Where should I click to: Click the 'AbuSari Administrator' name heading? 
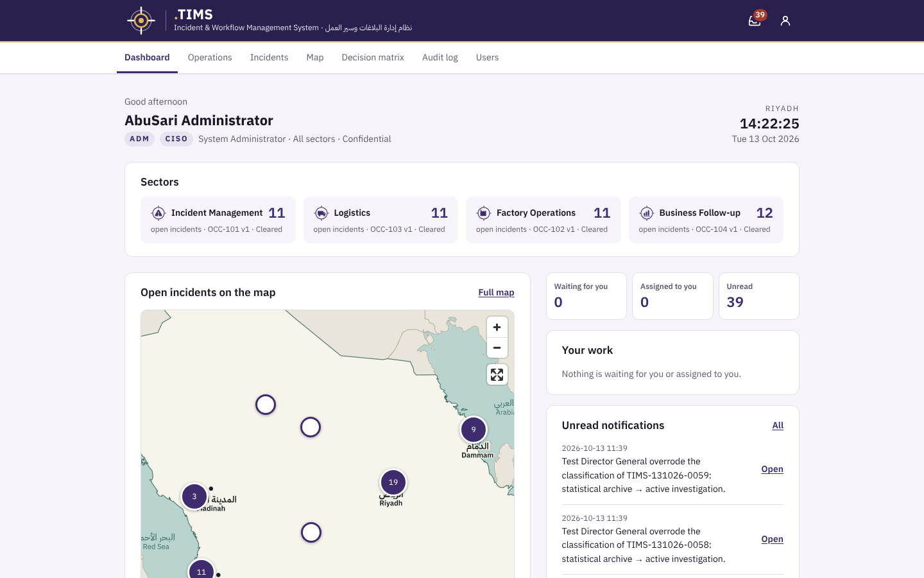(199, 120)
